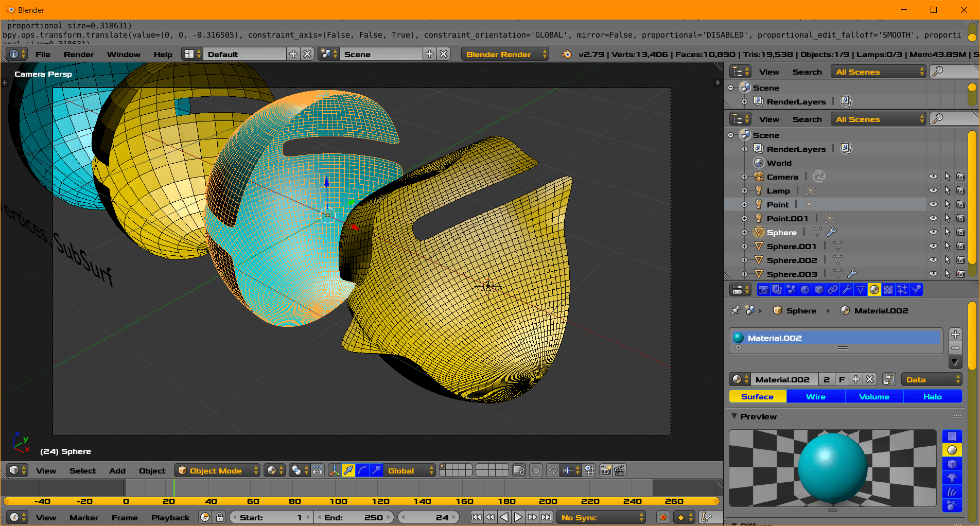Screen dimensions: 980x526
Task: Expand the Sphere.003 tree item
Action: pyautogui.click(x=744, y=274)
